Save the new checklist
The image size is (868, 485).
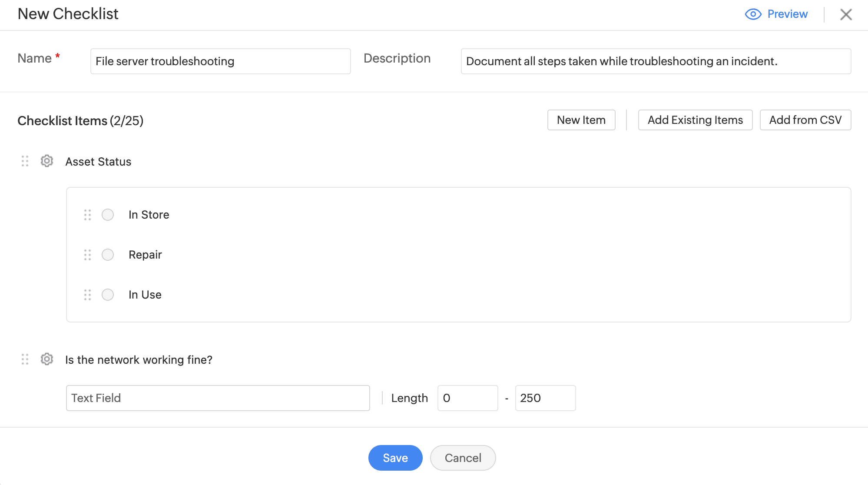(x=395, y=458)
